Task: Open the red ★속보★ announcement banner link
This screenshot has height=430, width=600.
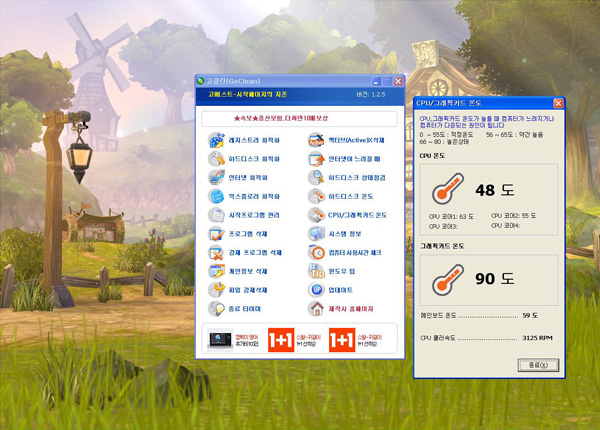Action: pyautogui.click(x=281, y=118)
